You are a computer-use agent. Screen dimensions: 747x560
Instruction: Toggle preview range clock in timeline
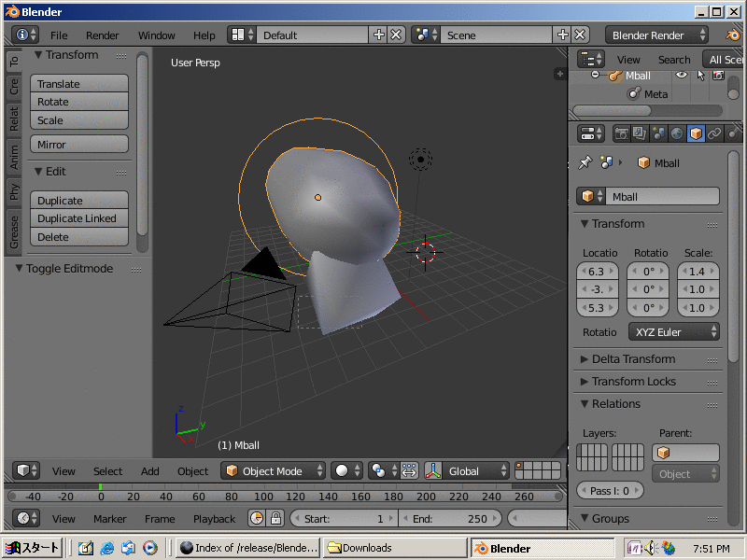click(x=258, y=518)
